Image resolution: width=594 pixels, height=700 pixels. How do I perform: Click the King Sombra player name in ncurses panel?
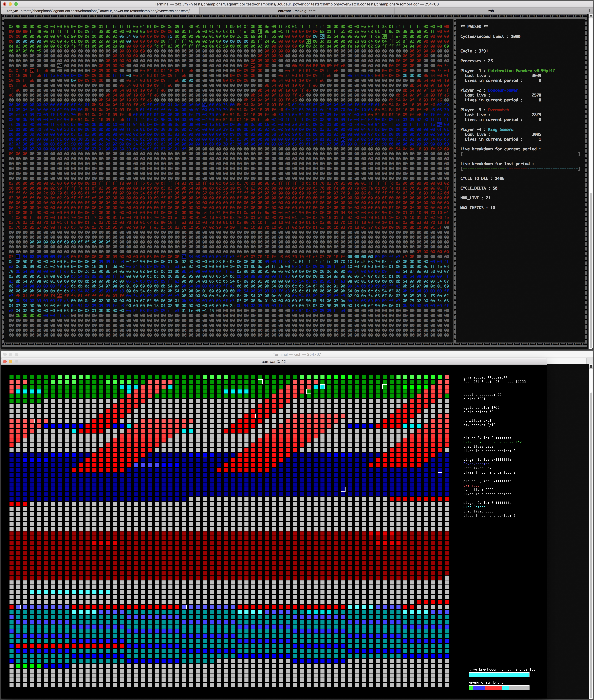click(x=500, y=129)
